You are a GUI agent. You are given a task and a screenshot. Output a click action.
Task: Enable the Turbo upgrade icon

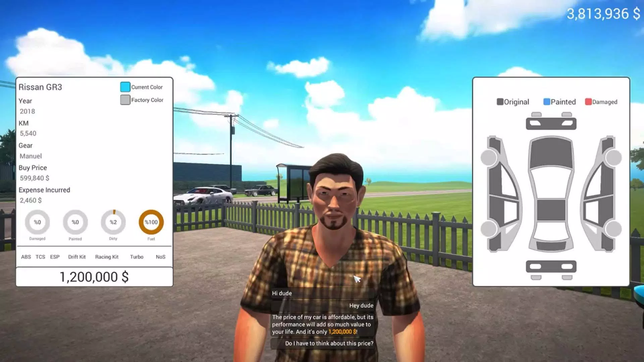coord(137,257)
